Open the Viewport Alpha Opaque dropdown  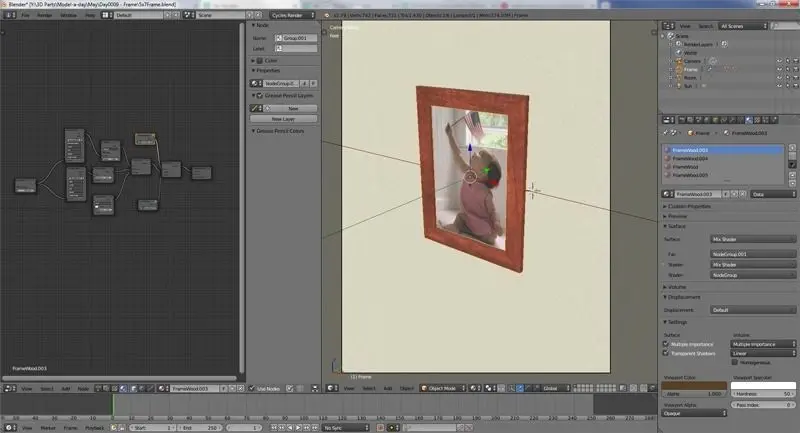[x=694, y=413]
